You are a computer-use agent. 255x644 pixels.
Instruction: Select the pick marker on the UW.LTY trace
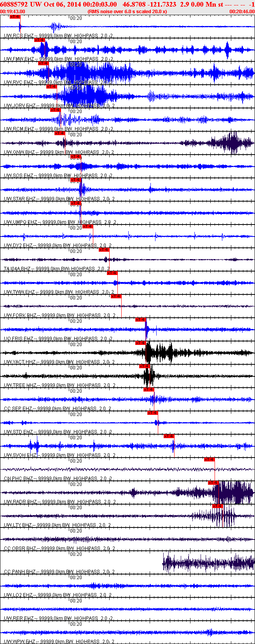point(217,506)
